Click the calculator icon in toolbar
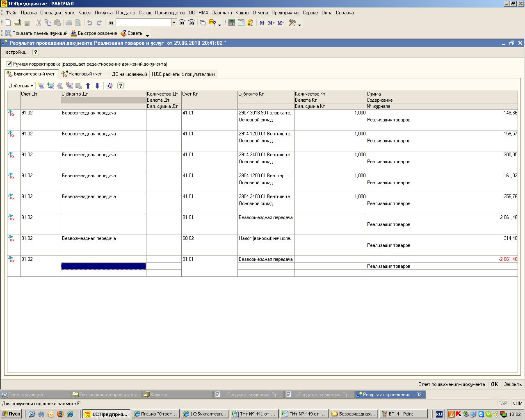 click(x=232, y=23)
